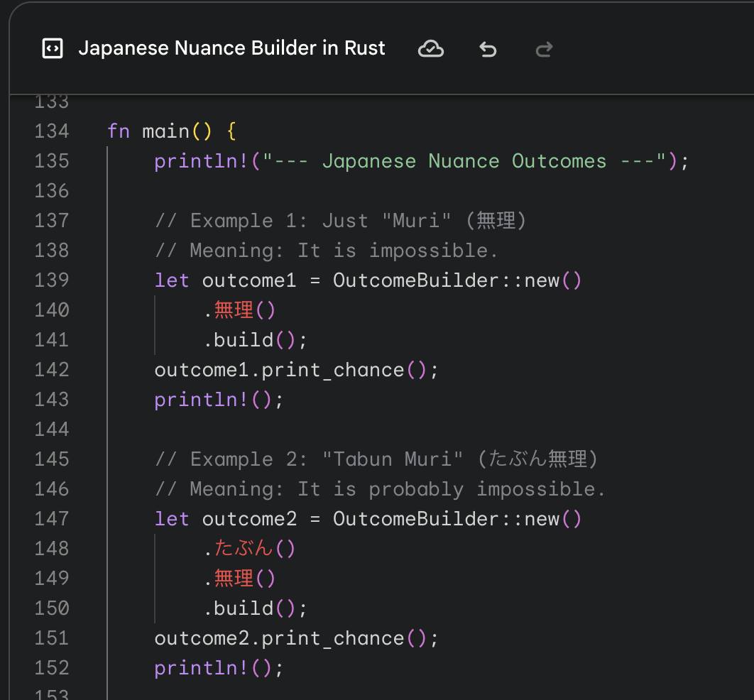Click the 'Japanese Nuance Outcomes' string

(x=464, y=161)
